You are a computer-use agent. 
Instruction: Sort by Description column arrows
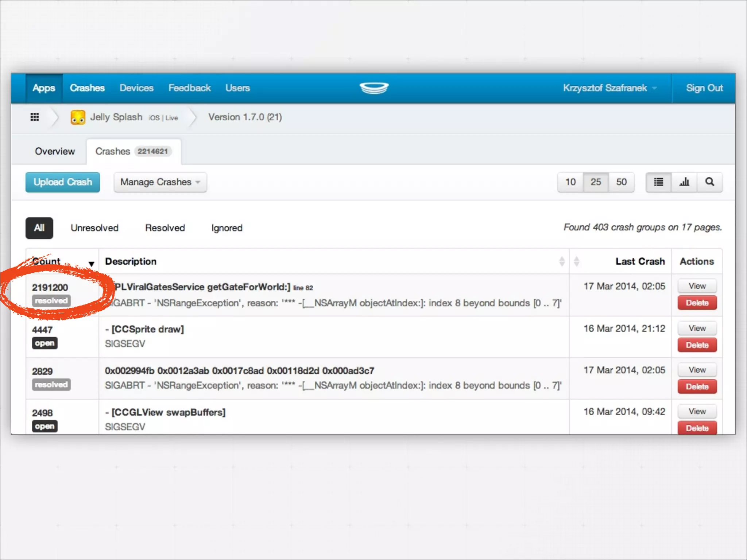tap(562, 261)
